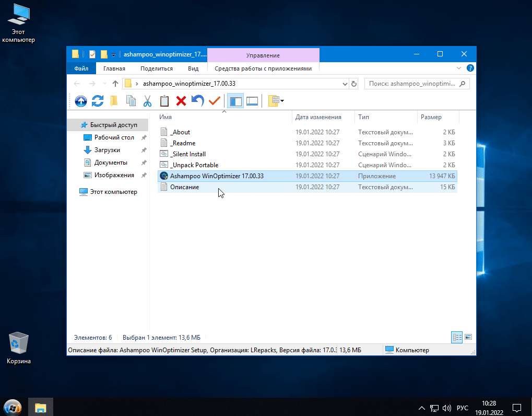Open the Файл menu tab
Viewport: 532px width, 416px height.
coord(81,68)
